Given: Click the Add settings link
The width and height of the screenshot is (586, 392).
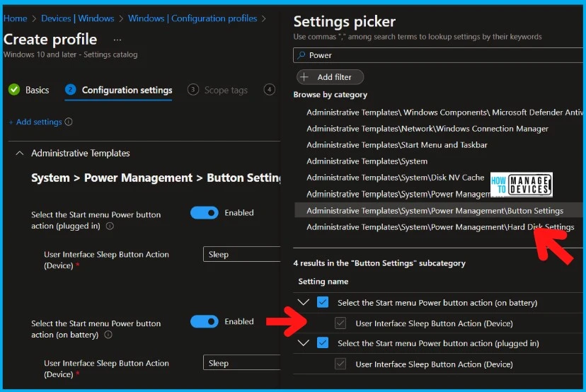Looking at the screenshot, I should (35, 122).
